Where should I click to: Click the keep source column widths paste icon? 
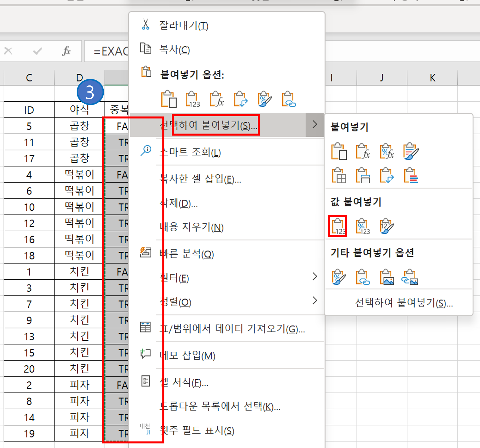pos(362,176)
